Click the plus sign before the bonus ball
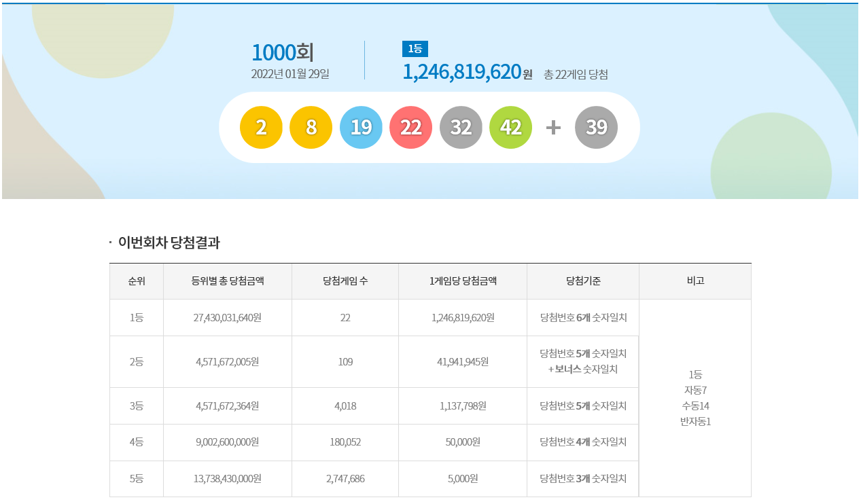This screenshot has width=861, height=504. click(x=554, y=128)
